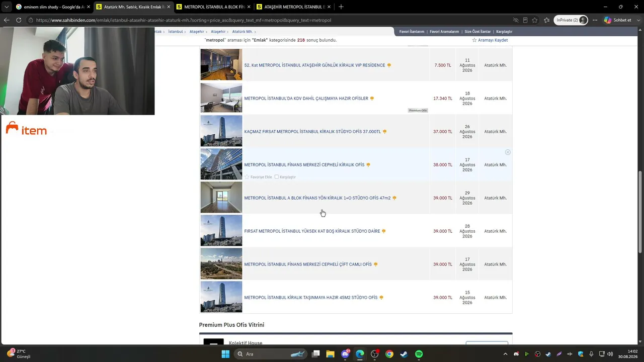The height and width of the screenshot is (362, 644).
Task: Click the aerial thumbnail of the ÇİFT CAMLI OFİS listing
Action: pos(221,263)
